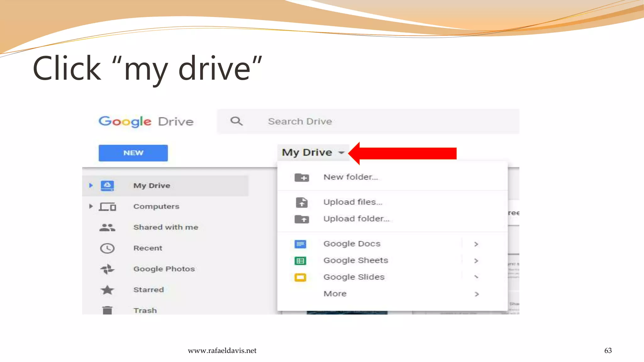Click the Trash bin icon
The height and width of the screenshot is (362, 644).
pos(107,310)
